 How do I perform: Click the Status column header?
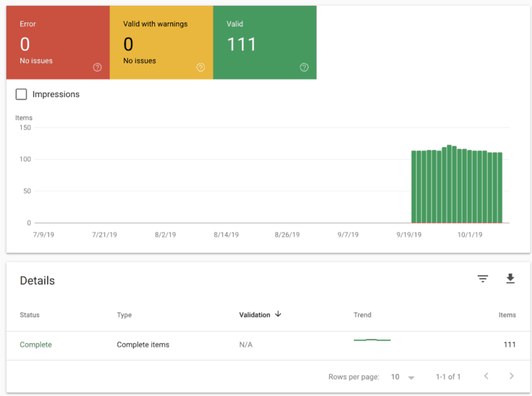pos(30,315)
